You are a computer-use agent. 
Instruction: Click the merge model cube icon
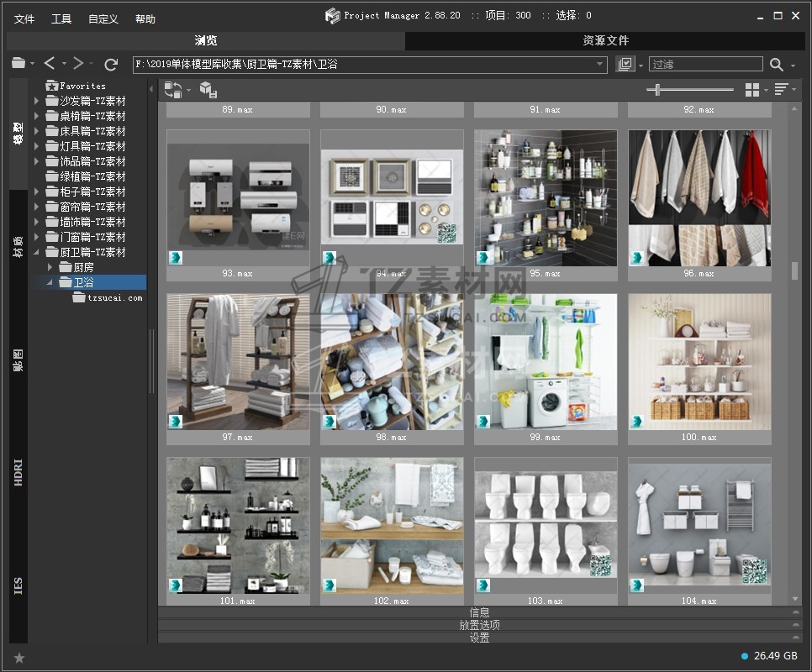[x=208, y=90]
